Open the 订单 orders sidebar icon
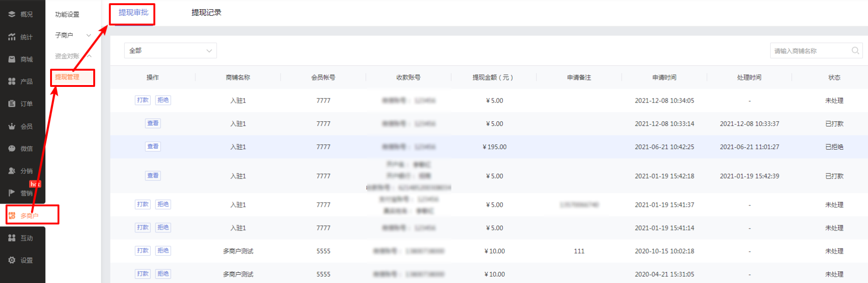The width and height of the screenshot is (868, 283). (12, 104)
